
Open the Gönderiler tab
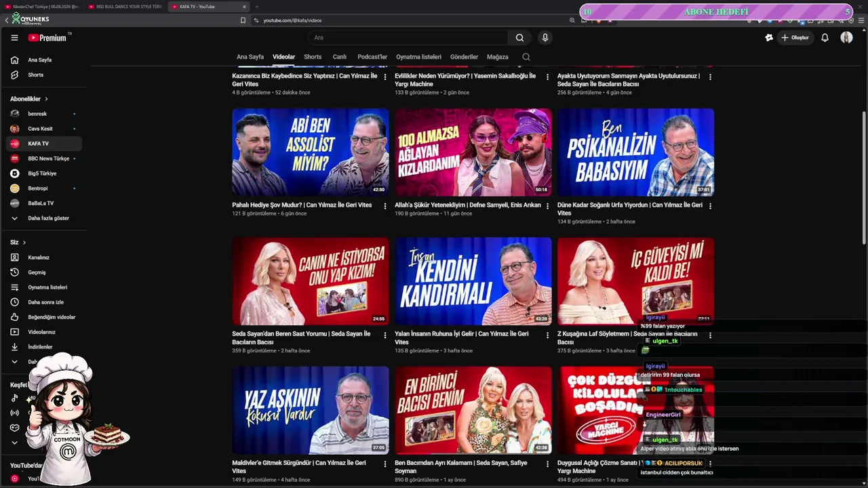(464, 57)
